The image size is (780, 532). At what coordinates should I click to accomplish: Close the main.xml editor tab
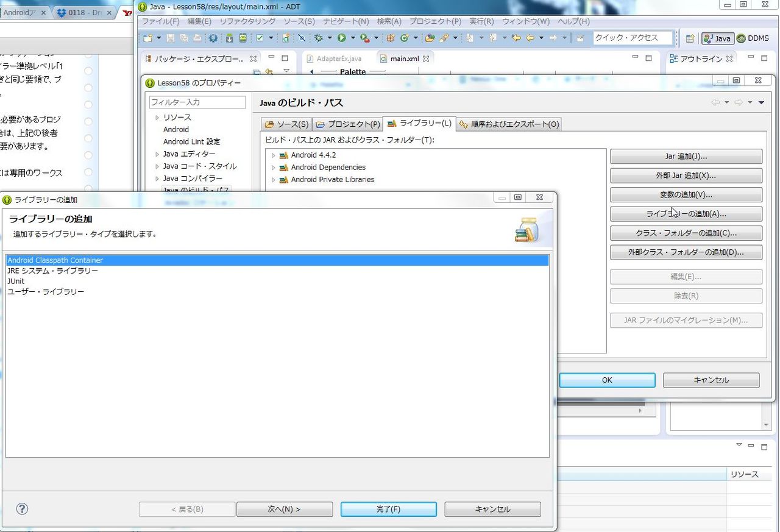(x=426, y=59)
